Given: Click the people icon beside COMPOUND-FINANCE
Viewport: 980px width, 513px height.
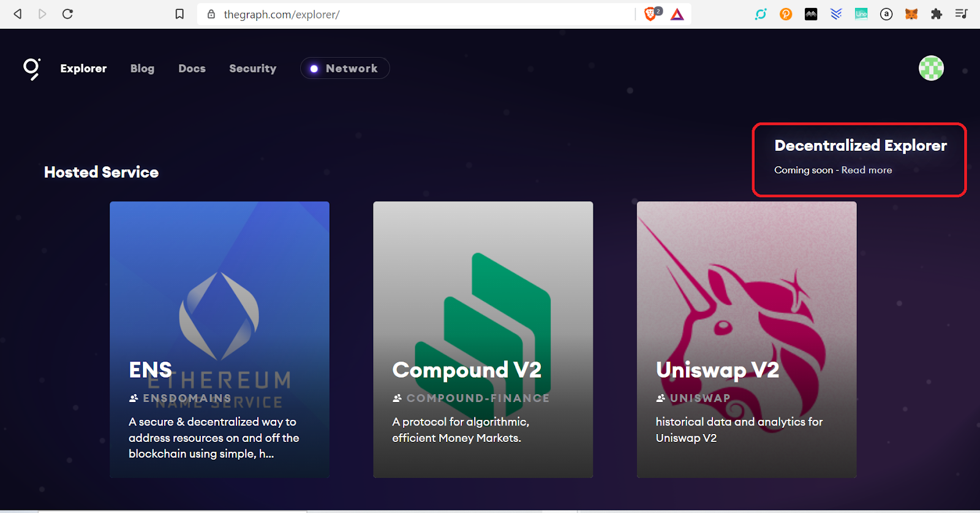Looking at the screenshot, I should [397, 398].
